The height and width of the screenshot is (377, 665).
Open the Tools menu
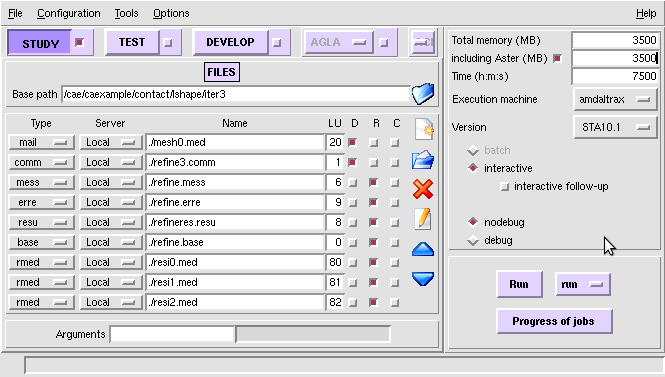[x=126, y=13]
